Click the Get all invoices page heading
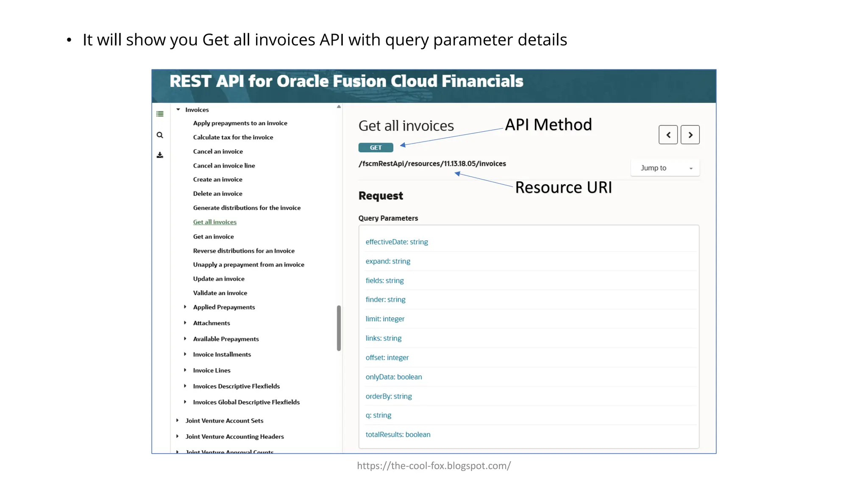The height and width of the screenshot is (488, 868). pyautogui.click(x=406, y=126)
